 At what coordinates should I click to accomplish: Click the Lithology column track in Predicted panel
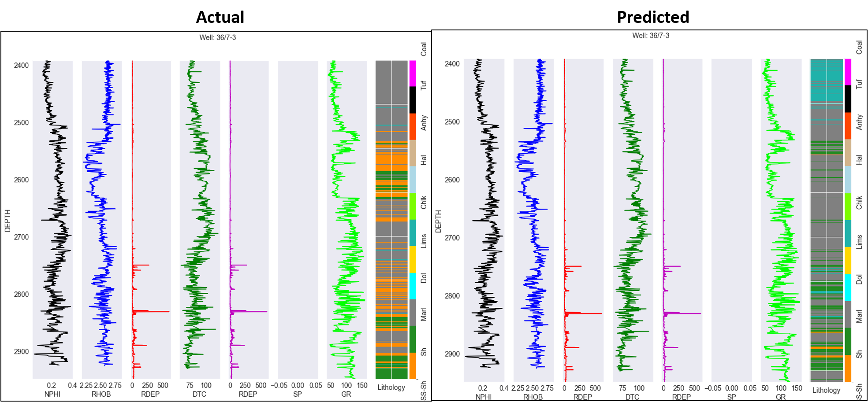[x=827, y=220]
